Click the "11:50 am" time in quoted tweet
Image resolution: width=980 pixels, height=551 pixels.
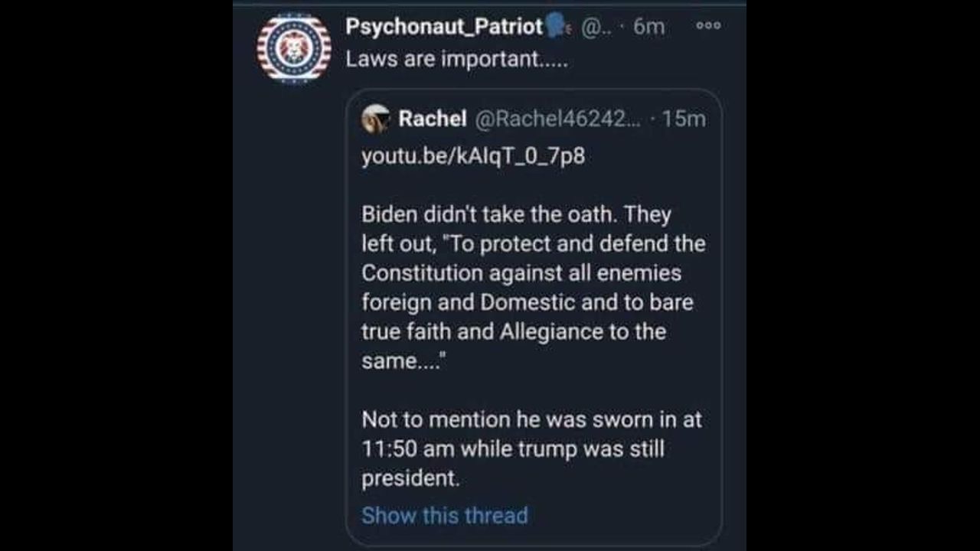coord(407,449)
